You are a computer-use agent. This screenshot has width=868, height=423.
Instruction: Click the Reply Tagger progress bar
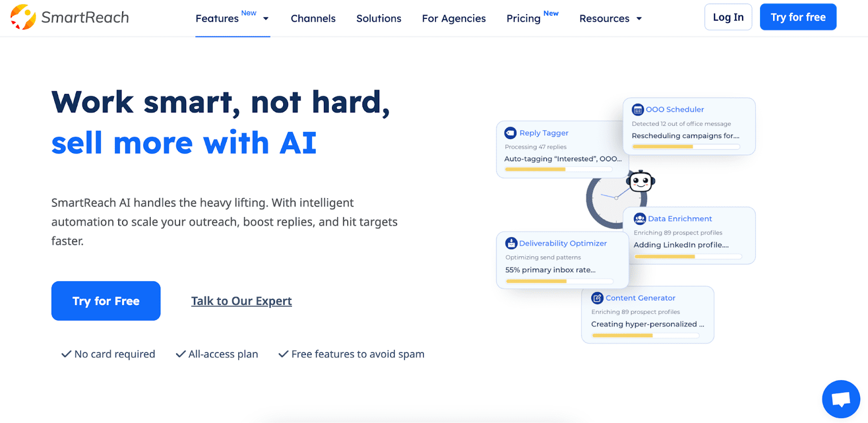(558, 169)
